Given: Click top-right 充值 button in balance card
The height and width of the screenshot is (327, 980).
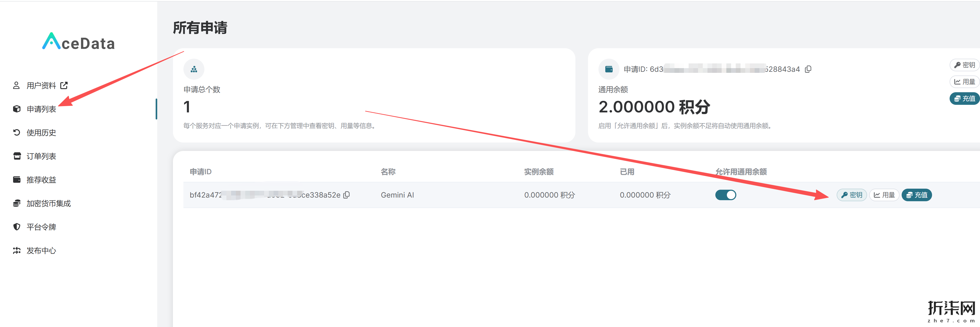Looking at the screenshot, I should (x=964, y=99).
